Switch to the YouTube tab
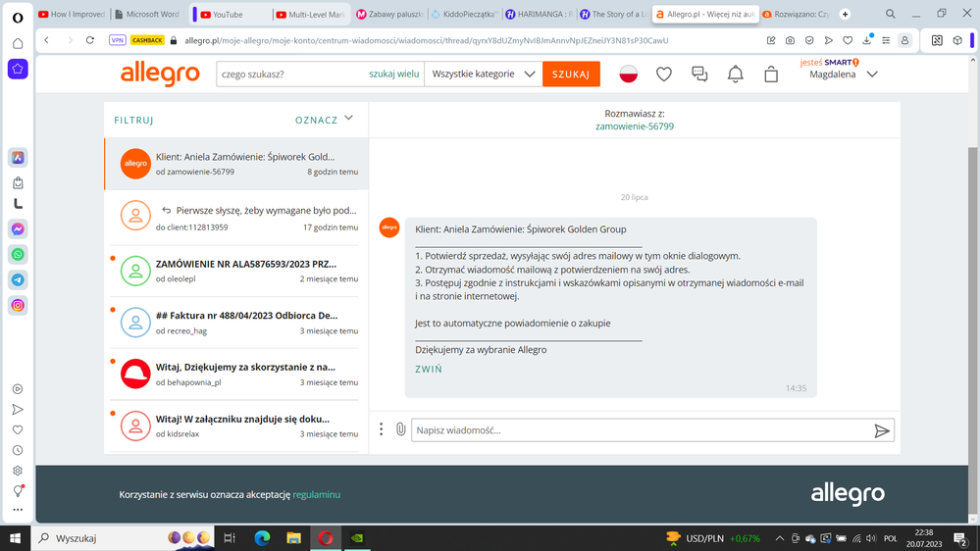This screenshot has height=551, width=980. (228, 15)
